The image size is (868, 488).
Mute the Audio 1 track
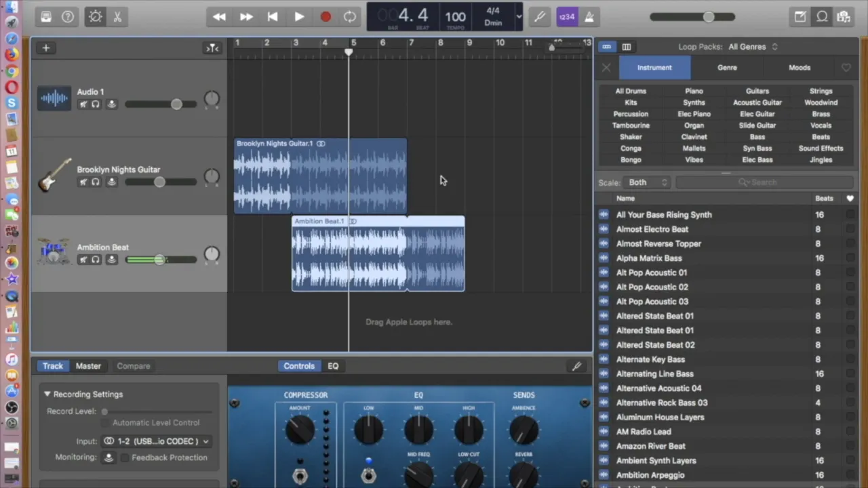click(x=83, y=104)
